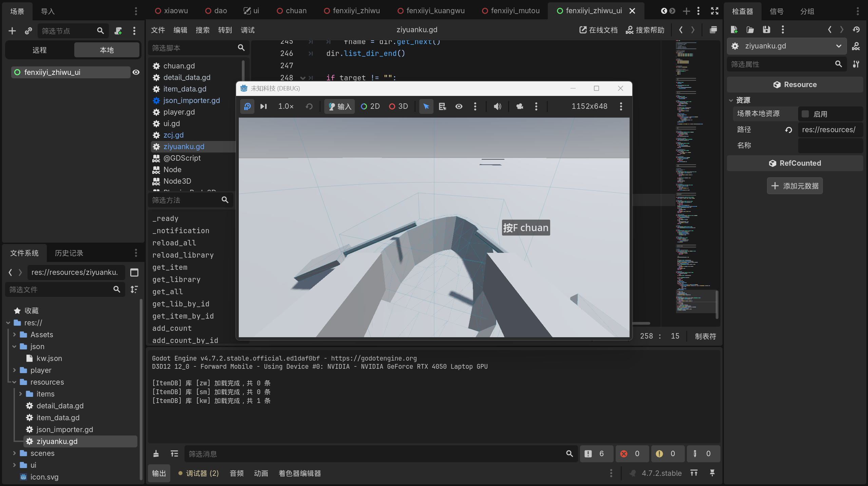Toggle distraction-free fullscreen mode icon
This screenshot has height=486, width=868.
pos(715,11)
